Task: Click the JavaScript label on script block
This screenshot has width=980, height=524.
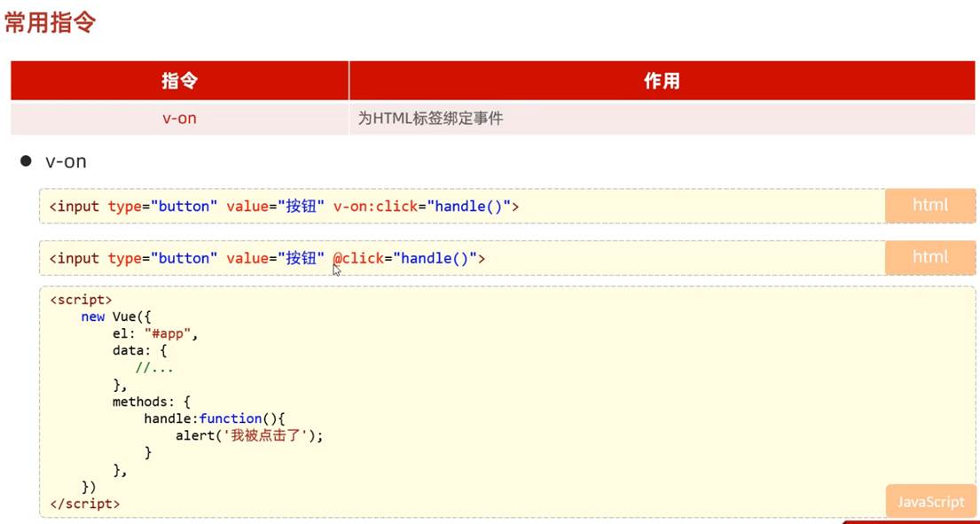Action: [x=930, y=502]
